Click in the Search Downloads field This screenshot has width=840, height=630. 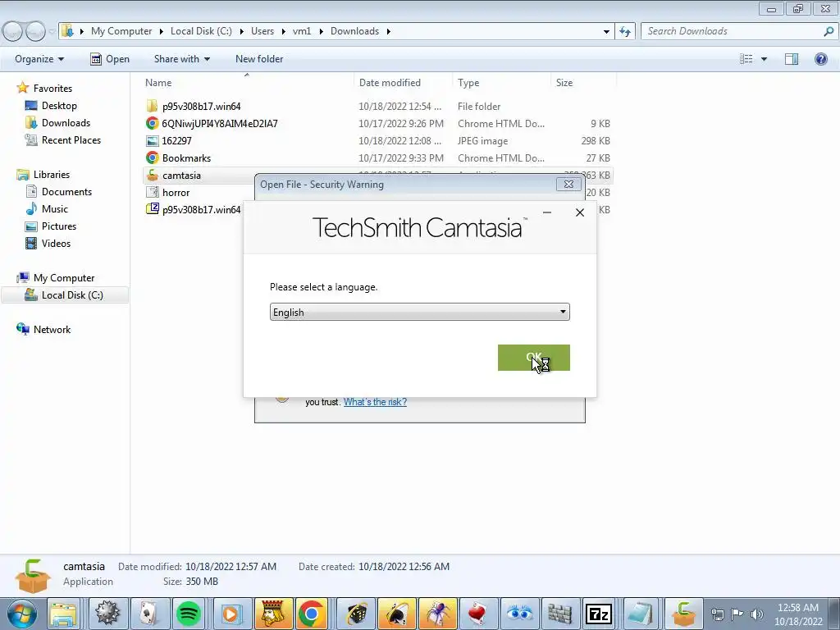point(731,31)
